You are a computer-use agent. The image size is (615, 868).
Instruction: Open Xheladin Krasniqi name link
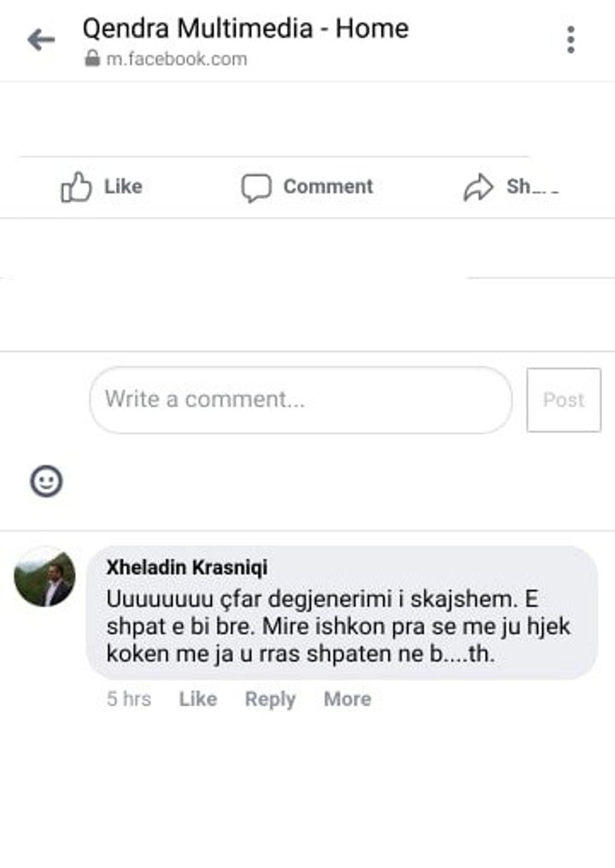coord(187,567)
